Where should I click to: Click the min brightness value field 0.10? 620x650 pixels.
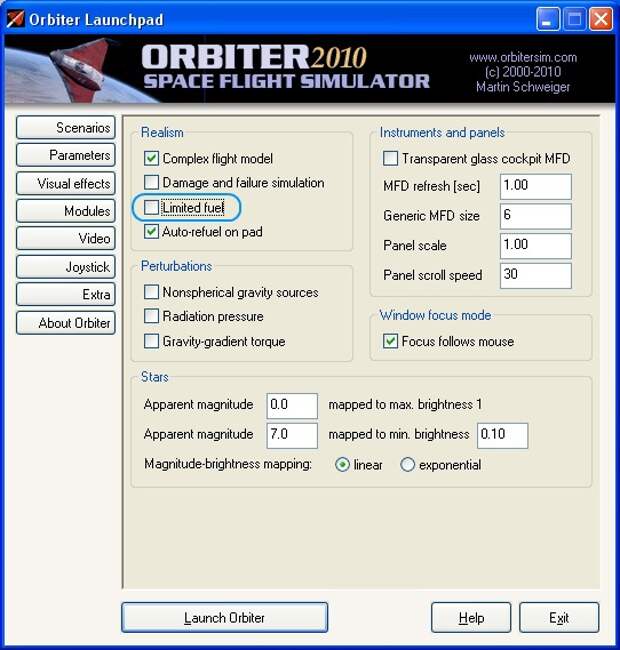[503, 436]
